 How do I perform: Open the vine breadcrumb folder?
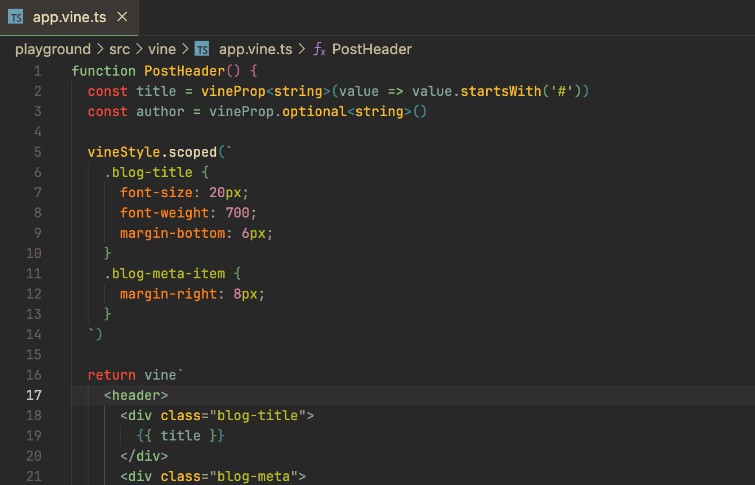[162, 49]
